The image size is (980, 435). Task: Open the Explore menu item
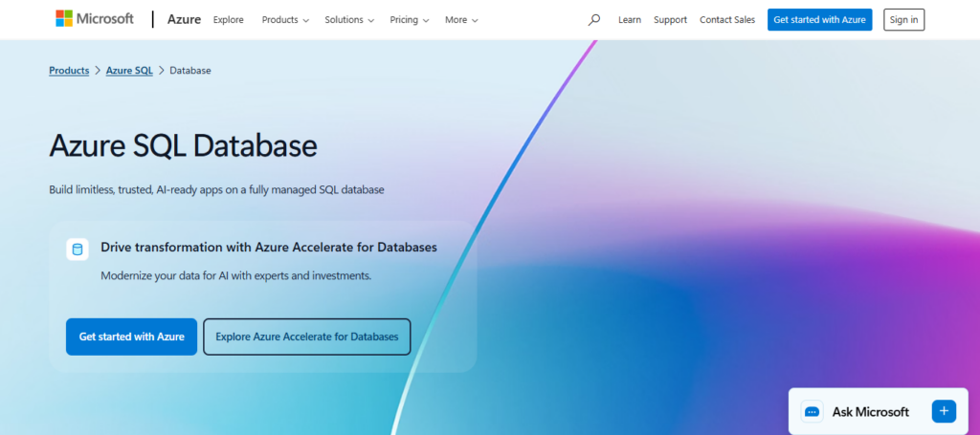[x=228, y=20]
